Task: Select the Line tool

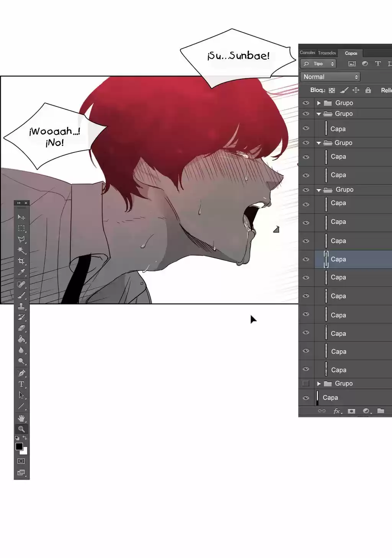Action: [x=21, y=406]
